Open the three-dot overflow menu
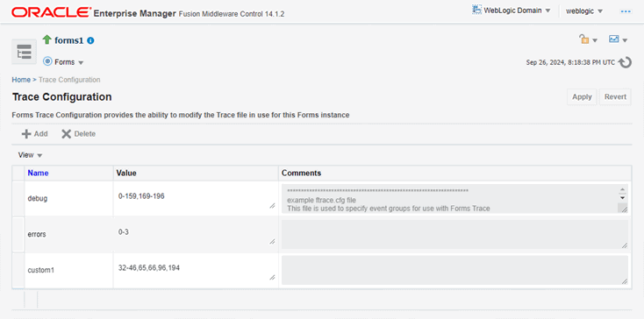The width and height of the screenshot is (644, 319). (x=625, y=11)
